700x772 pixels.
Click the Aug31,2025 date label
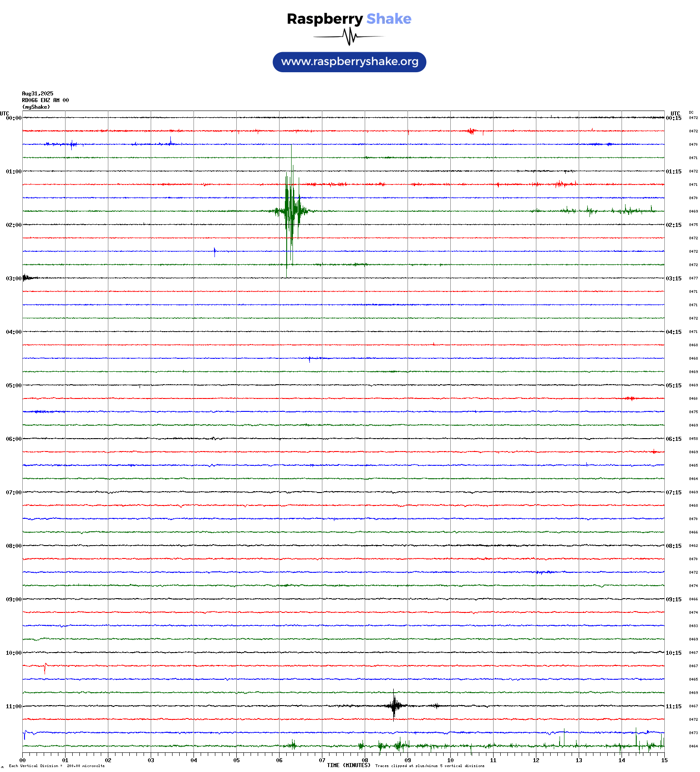click(37, 94)
